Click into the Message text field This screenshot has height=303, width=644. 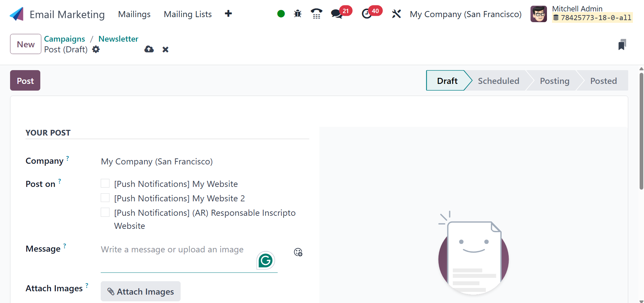[x=175, y=250]
